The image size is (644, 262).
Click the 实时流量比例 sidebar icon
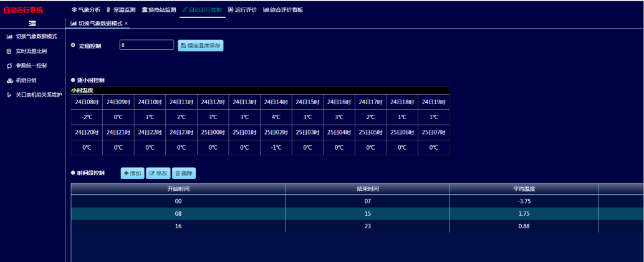(x=9, y=51)
